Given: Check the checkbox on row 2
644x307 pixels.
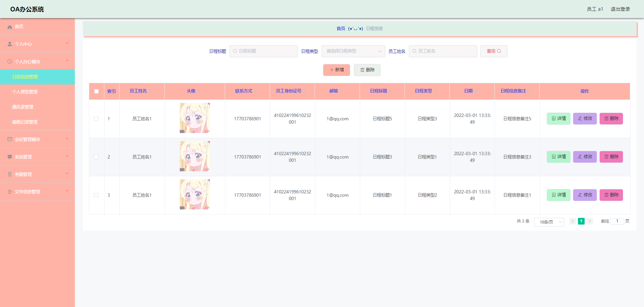Looking at the screenshot, I should click(x=96, y=157).
